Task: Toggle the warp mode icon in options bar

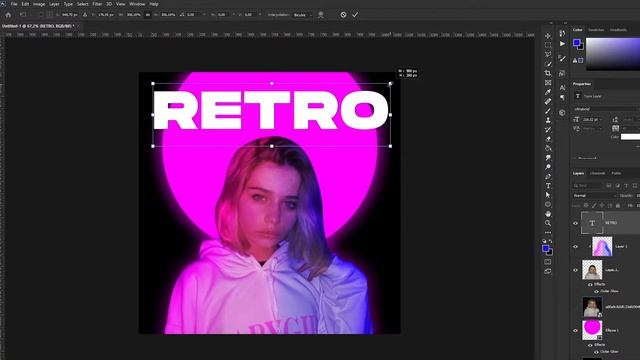Action: (321, 15)
